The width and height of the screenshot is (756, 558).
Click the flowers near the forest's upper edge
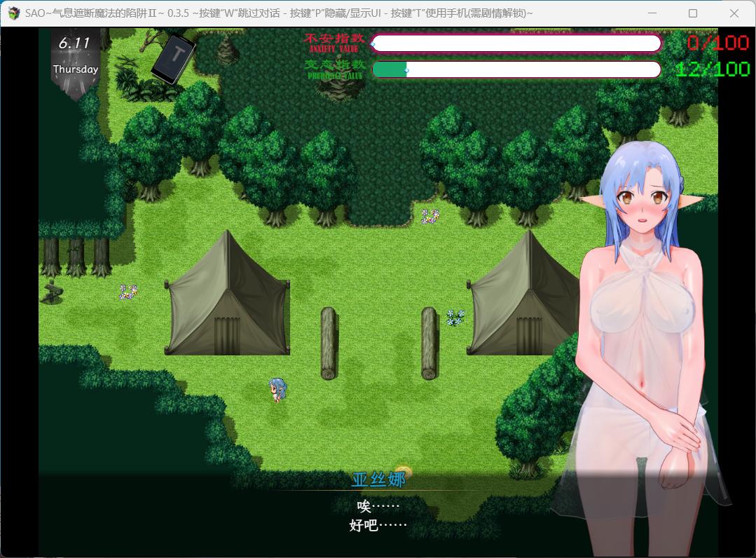(429, 217)
